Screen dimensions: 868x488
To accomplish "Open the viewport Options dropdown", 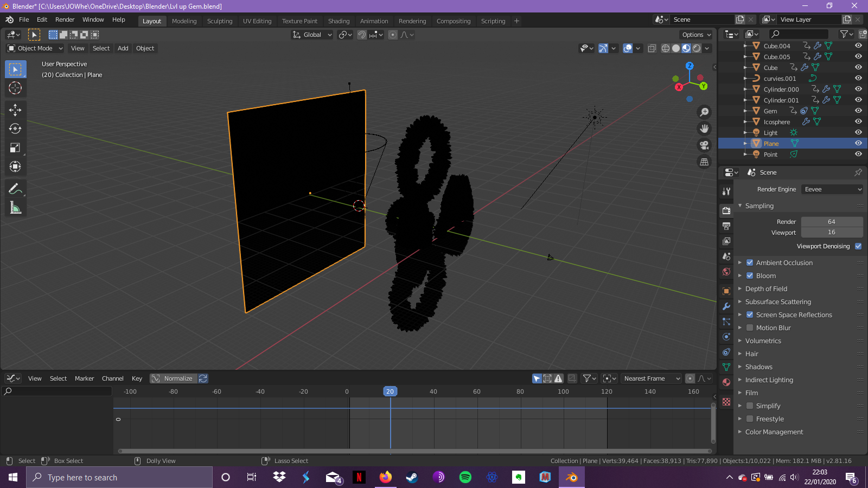I will point(697,35).
